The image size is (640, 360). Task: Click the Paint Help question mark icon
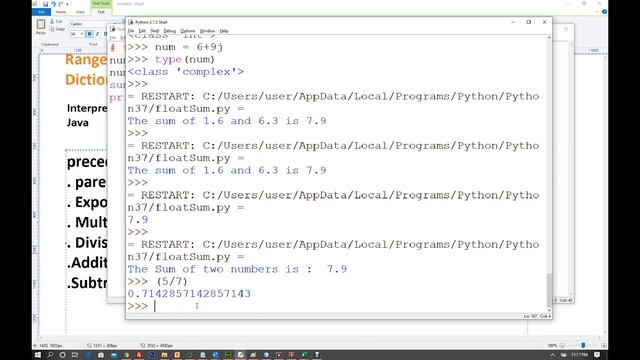click(604, 12)
